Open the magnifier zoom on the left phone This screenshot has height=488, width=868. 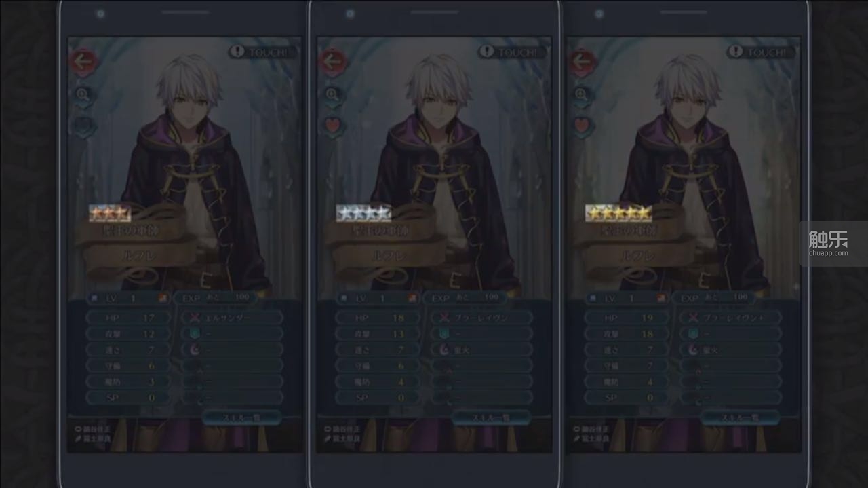click(83, 96)
